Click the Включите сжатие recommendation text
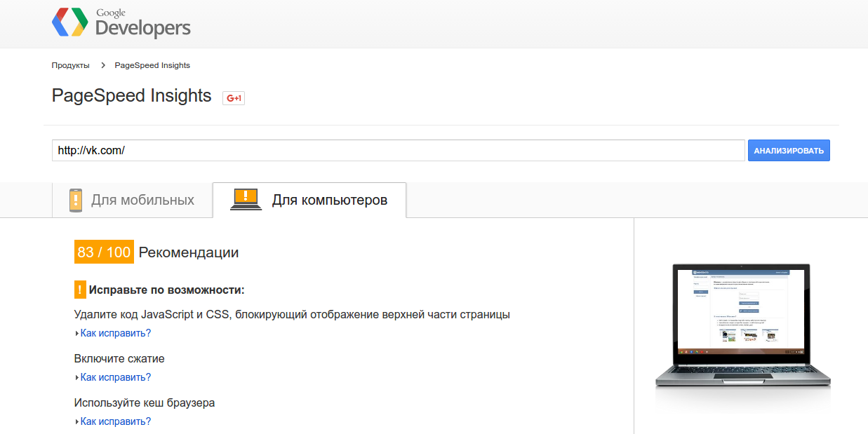This screenshot has width=868, height=434. click(119, 359)
